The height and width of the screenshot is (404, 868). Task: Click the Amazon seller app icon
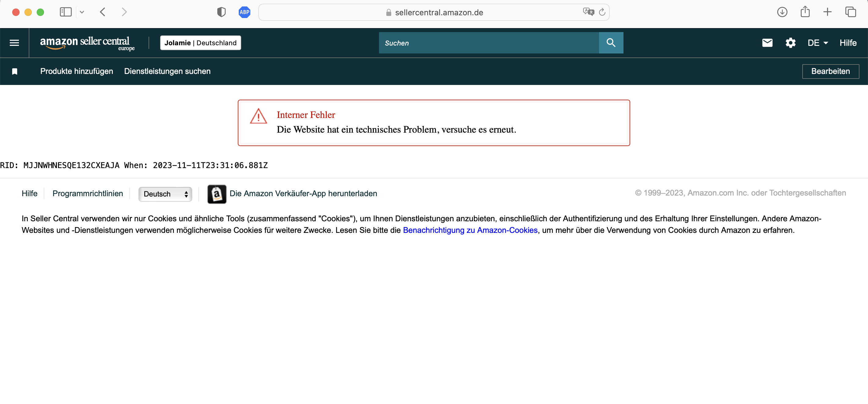217,194
